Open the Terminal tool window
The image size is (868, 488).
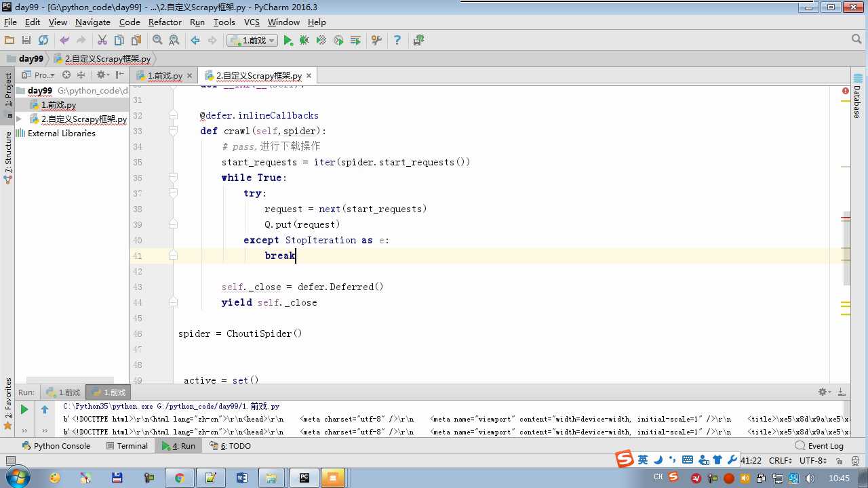[127, 446]
